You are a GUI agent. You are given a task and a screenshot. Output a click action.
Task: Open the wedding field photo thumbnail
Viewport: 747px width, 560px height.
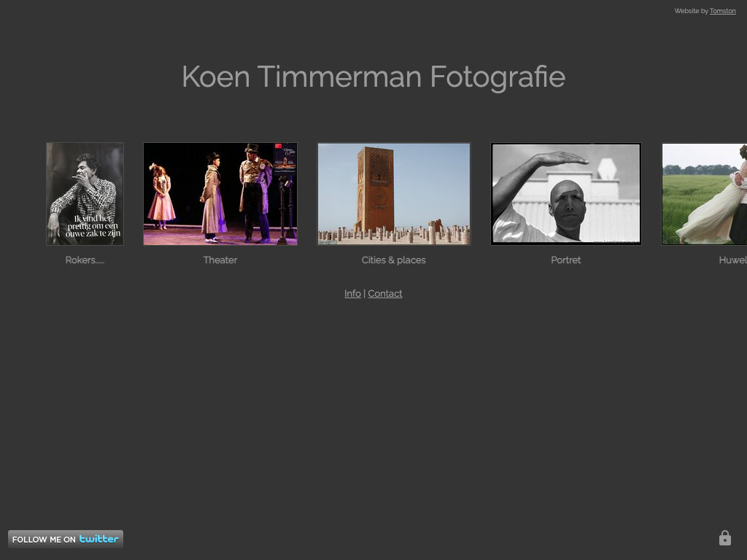705,193
